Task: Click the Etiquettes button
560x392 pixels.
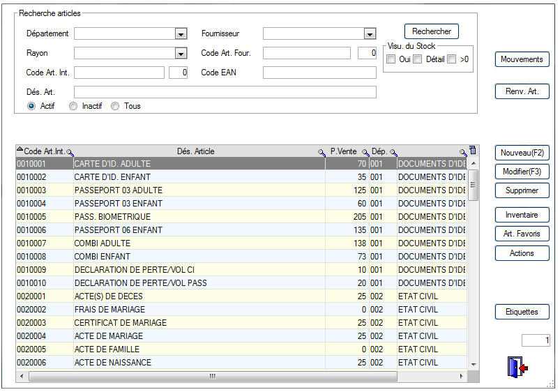Action: click(522, 312)
